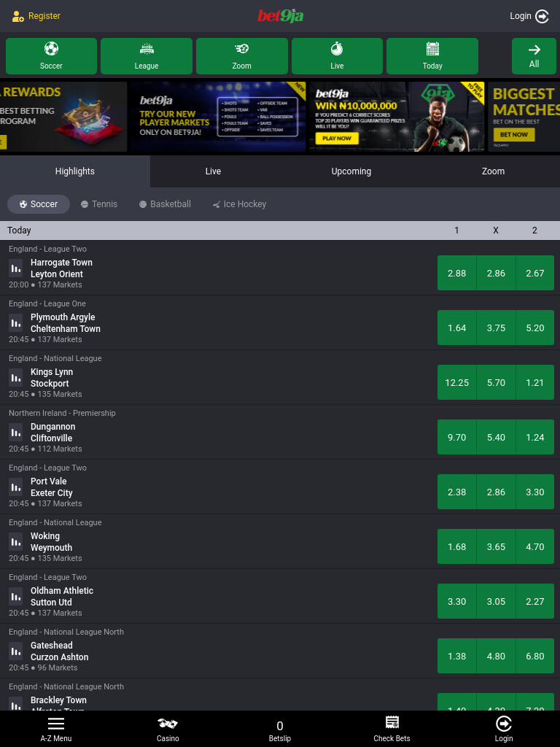Open the League shortcut tile
The height and width of the screenshot is (747, 560).
[146, 56]
